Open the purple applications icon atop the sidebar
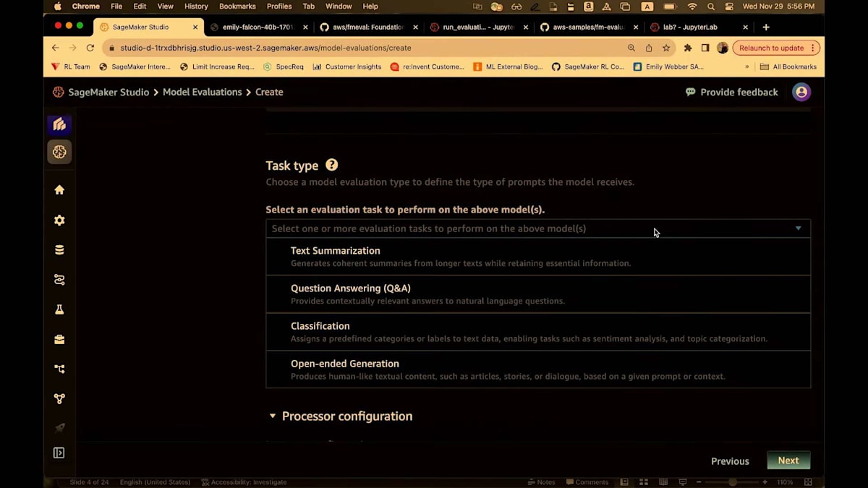868x488 pixels. pos(59,124)
